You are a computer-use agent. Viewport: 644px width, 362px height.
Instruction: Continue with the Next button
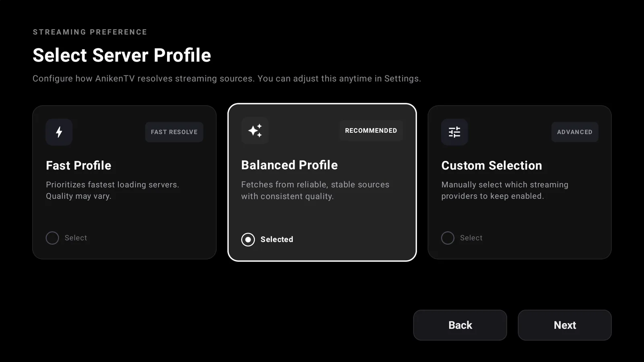565,325
